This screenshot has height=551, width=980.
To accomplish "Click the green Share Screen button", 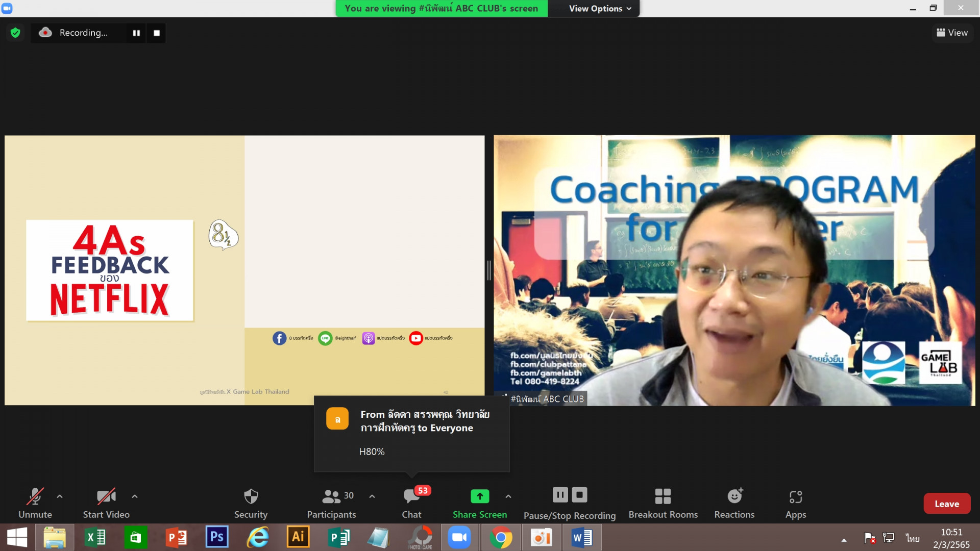I will coord(480,503).
